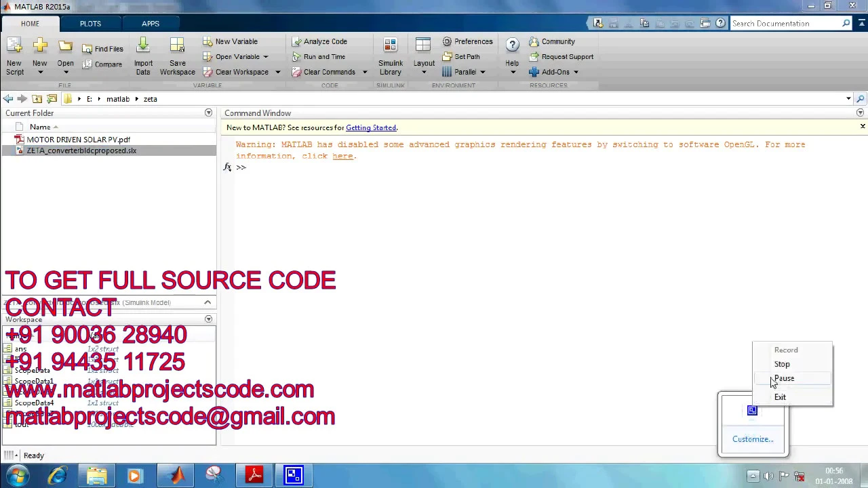Open the Open Variable dropdown
Image resolution: width=868 pixels, height=488 pixels.
tap(265, 57)
